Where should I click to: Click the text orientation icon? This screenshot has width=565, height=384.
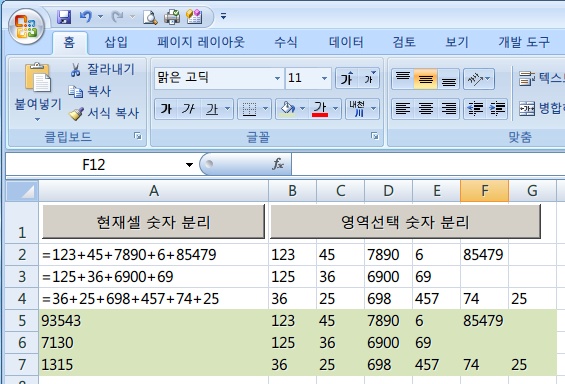click(x=475, y=78)
